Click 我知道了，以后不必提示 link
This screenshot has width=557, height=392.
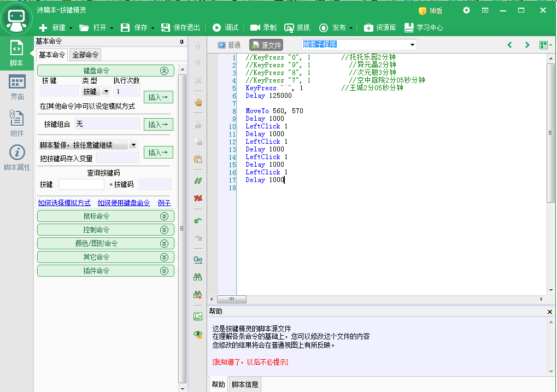tap(250, 362)
